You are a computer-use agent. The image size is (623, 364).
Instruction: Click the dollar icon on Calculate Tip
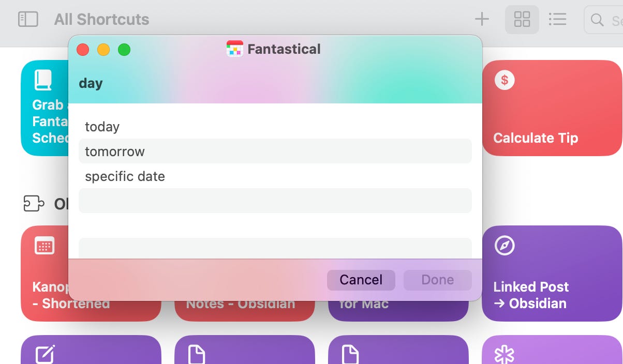click(505, 80)
